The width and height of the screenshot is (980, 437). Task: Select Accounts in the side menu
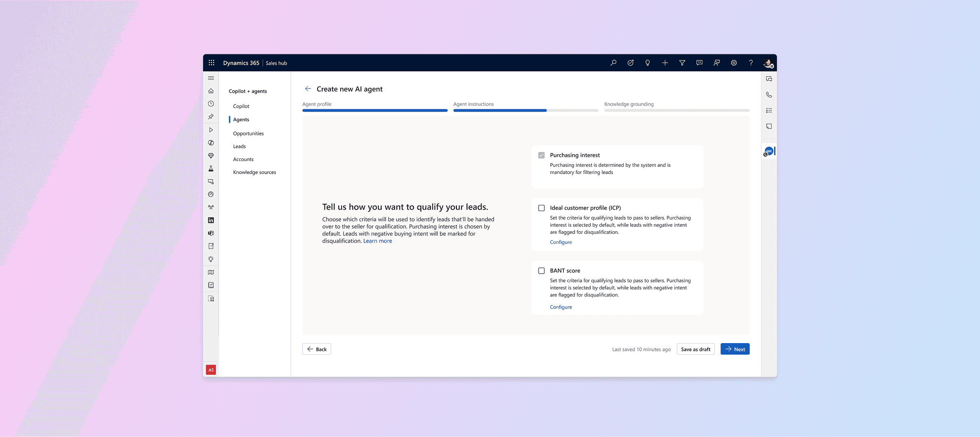[243, 159]
